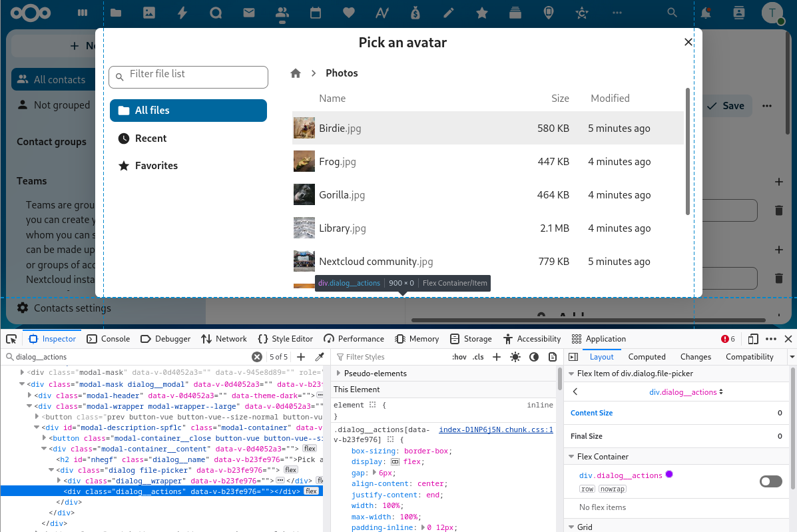Click the more apps ellipsis in top bar
The width and height of the screenshot is (797, 532).
(617, 13)
